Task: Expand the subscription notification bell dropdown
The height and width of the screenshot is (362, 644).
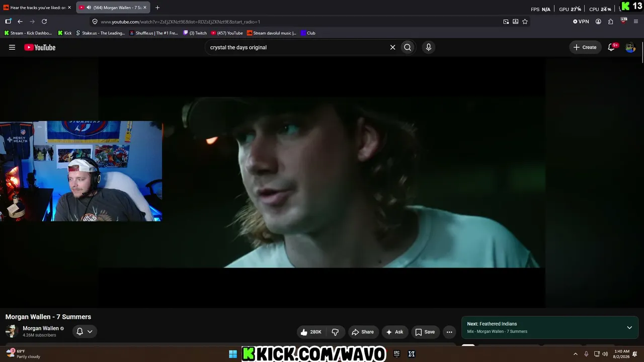Action: (85, 331)
